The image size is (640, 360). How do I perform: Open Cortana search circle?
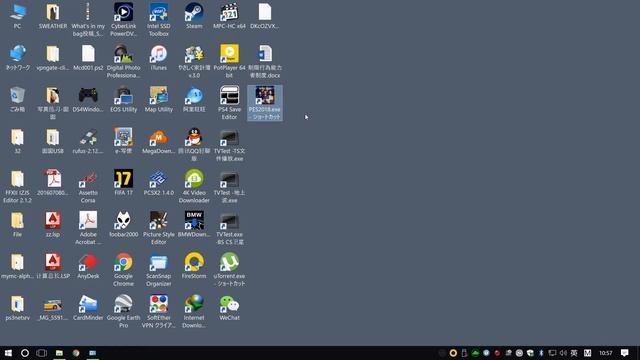24,353
